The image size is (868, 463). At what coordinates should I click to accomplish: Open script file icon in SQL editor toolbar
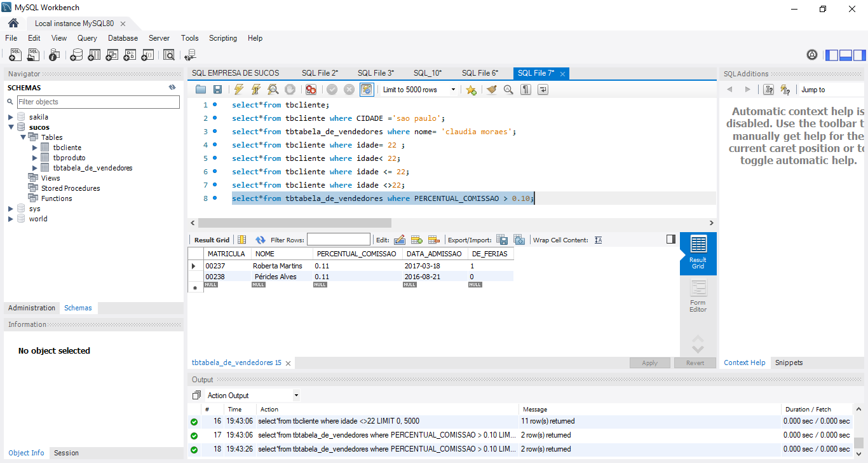201,90
